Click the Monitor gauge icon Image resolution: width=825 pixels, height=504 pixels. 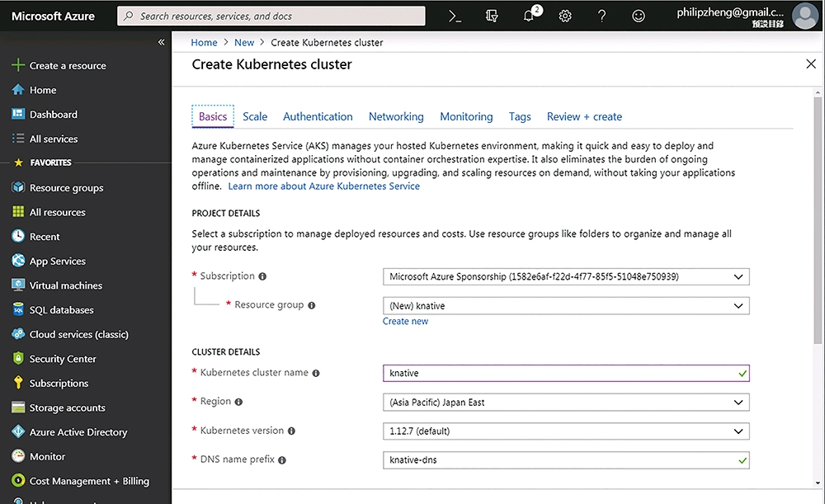pos(18,456)
